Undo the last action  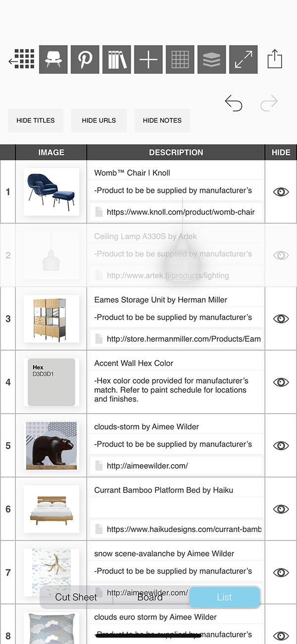tap(234, 103)
